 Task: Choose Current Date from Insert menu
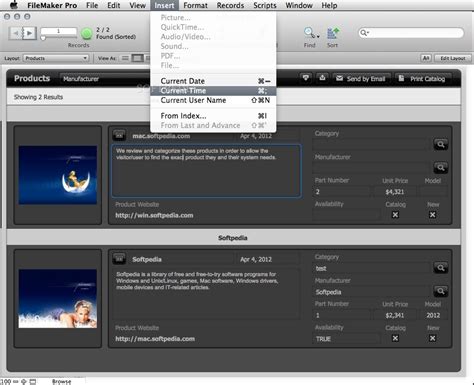[x=213, y=81]
